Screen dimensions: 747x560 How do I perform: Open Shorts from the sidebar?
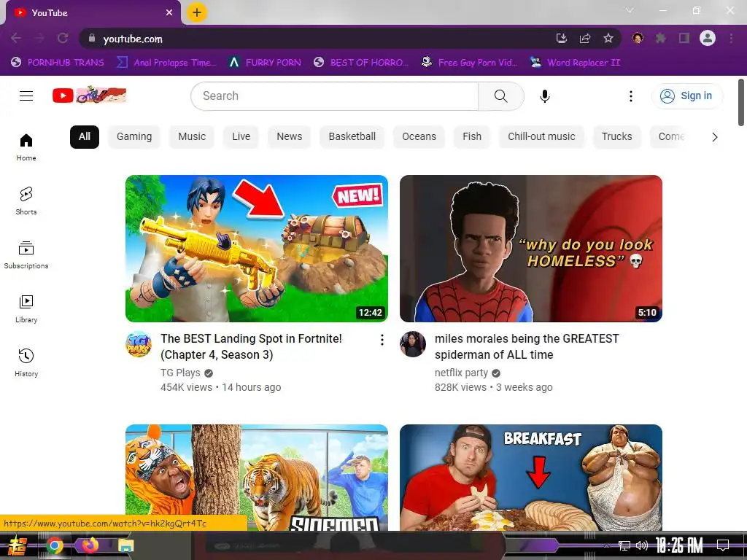coord(26,201)
